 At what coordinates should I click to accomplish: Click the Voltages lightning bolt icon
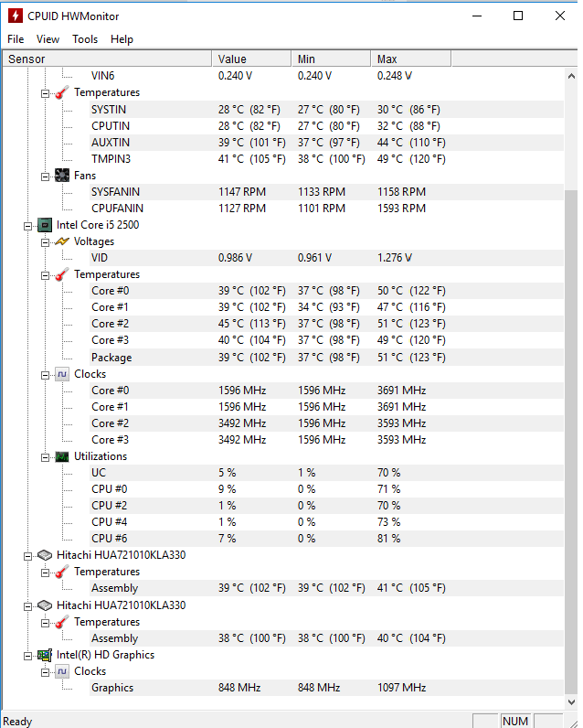pos(62,241)
